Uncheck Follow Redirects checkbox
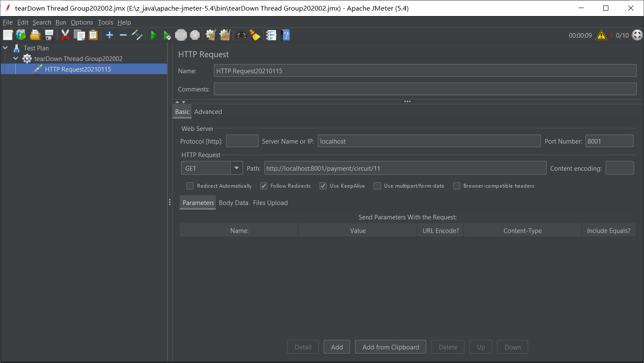 pyautogui.click(x=264, y=186)
